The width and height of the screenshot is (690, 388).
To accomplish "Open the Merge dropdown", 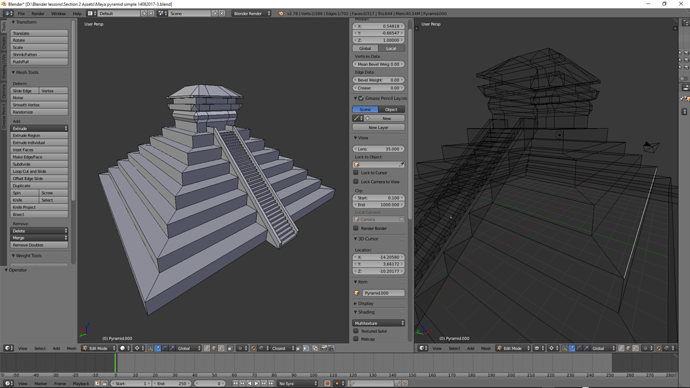I will tap(39, 238).
